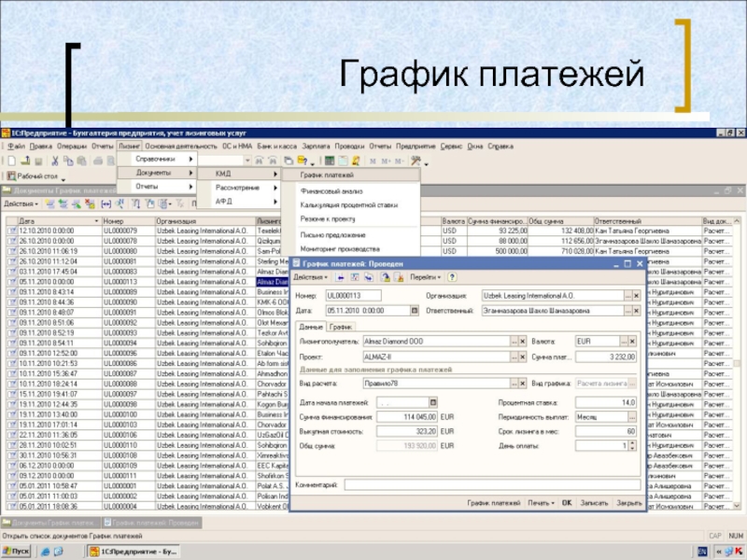
Task: Click the back arrow icon in document toolbar
Action: (340, 277)
